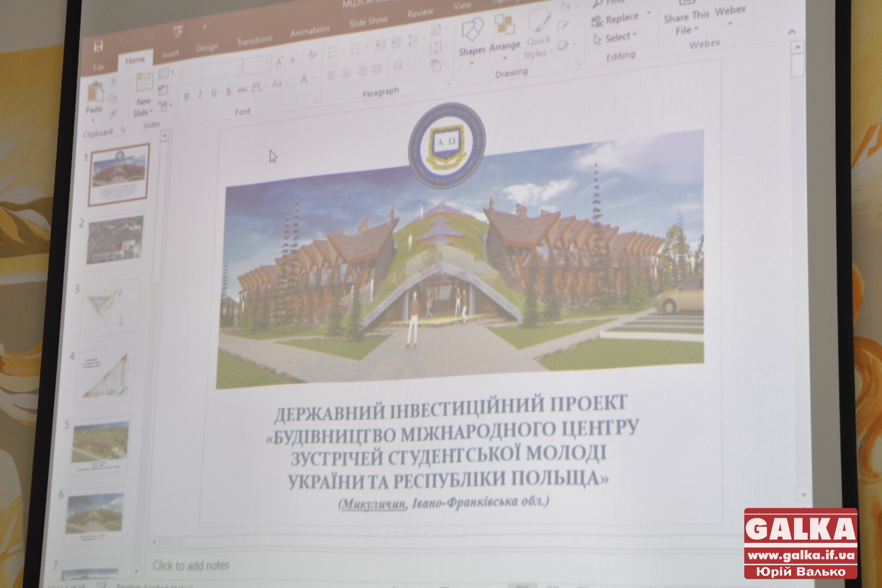Toggle Strikethrough formatting
The width and height of the screenshot is (882, 588).
pyautogui.click(x=242, y=89)
